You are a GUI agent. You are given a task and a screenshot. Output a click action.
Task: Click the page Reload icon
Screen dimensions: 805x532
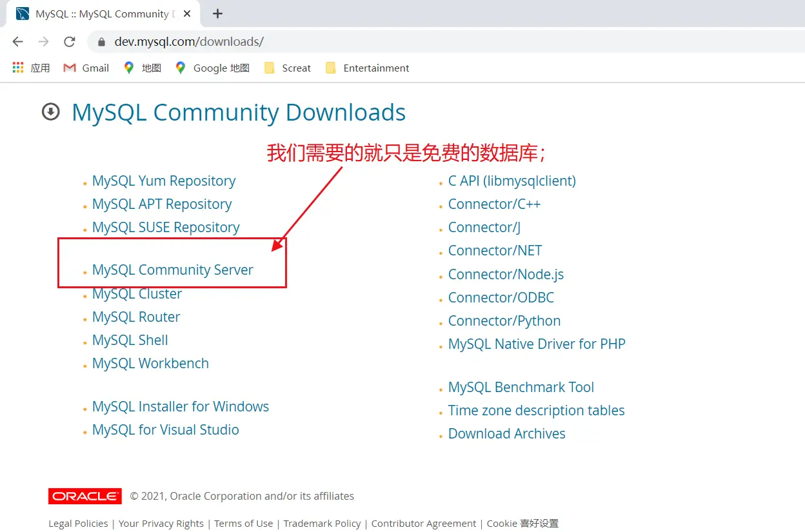(x=69, y=42)
